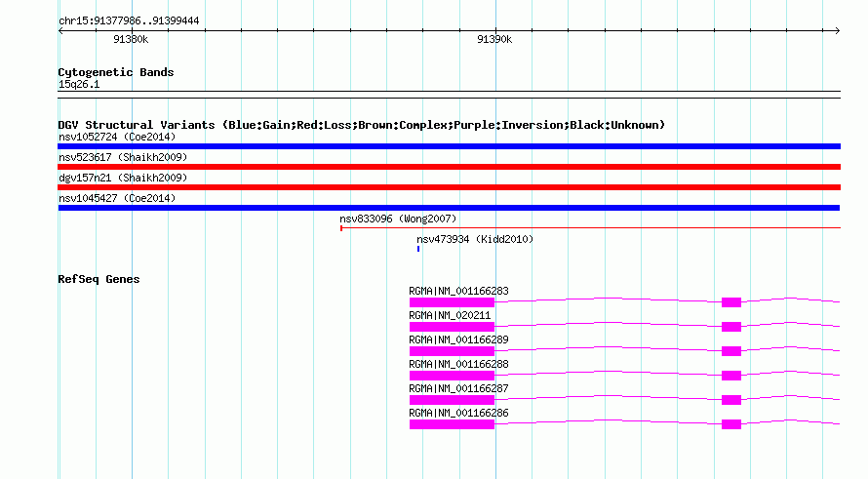
Task: Click the nsv1045427 (Coe2014) label
Action: 117,198
